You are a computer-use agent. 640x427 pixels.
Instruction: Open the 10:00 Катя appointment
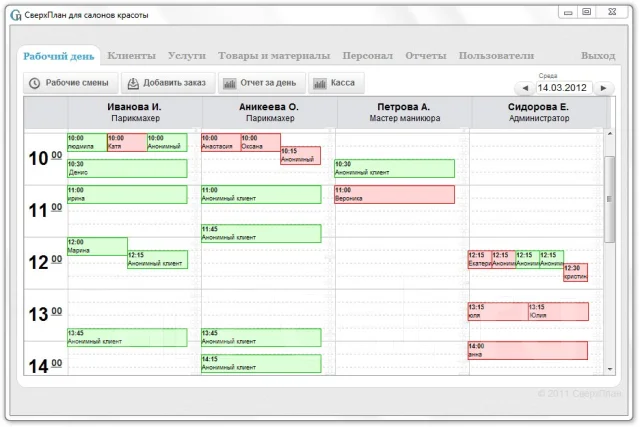127,142
